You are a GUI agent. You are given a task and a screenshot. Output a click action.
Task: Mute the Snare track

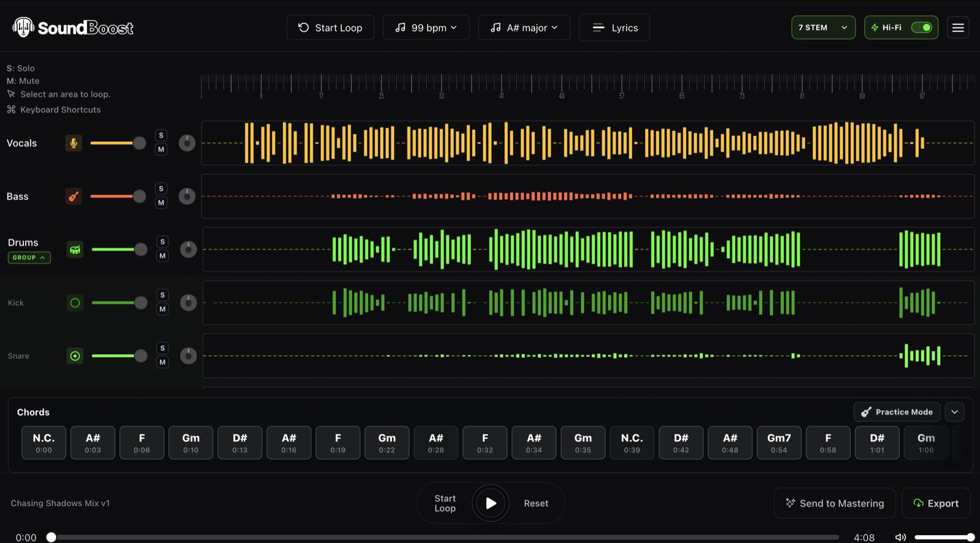tap(162, 363)
